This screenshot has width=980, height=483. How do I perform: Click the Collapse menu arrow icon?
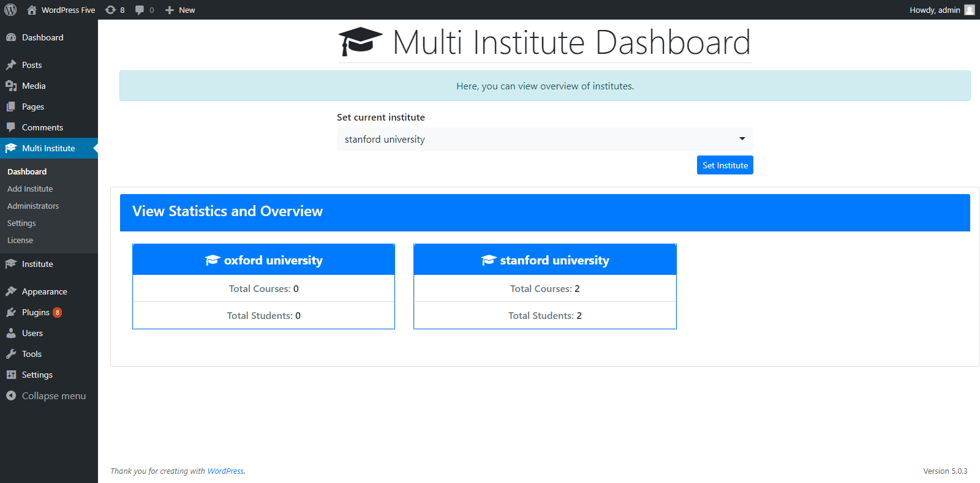(x=11, y=395)
